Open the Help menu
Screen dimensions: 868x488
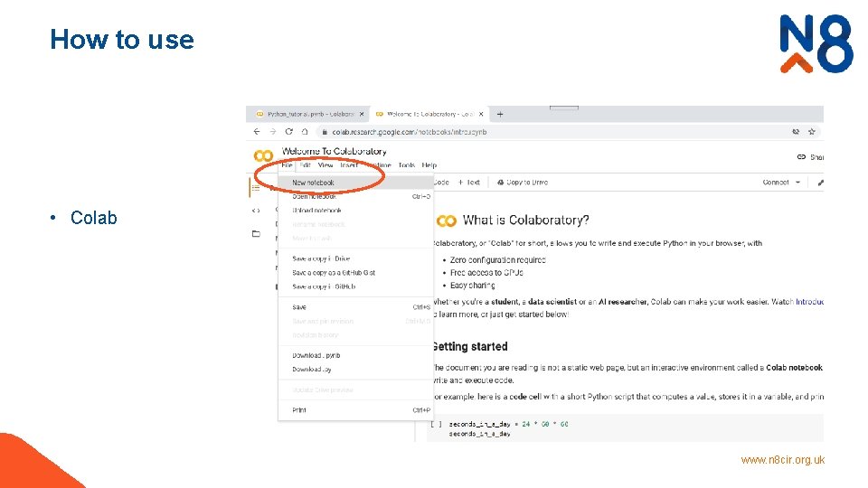[x=429, y=164]
